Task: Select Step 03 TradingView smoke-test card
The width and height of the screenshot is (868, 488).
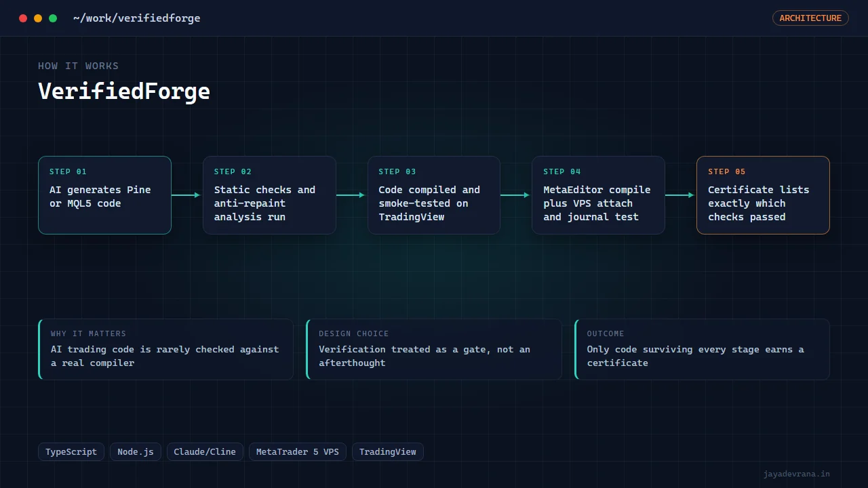Action: pyautogui.click(x=434, y=195)
